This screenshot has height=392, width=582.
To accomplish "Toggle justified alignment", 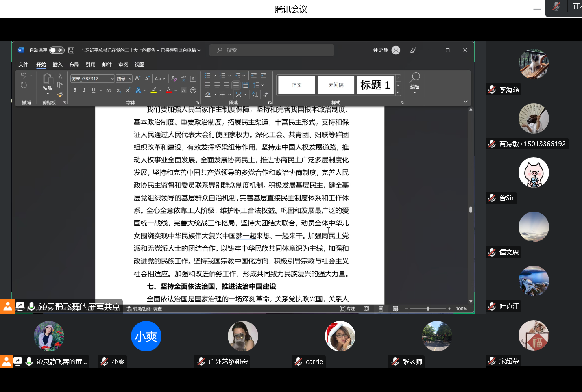I will coord(236,85).
